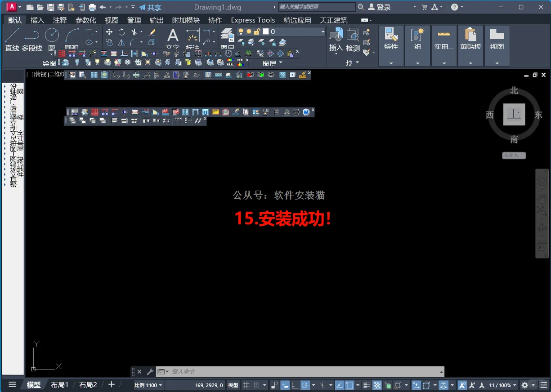Click the white layer color swatch
The image size is (551, 392).
pyautogui.click(x=265, y=31)
